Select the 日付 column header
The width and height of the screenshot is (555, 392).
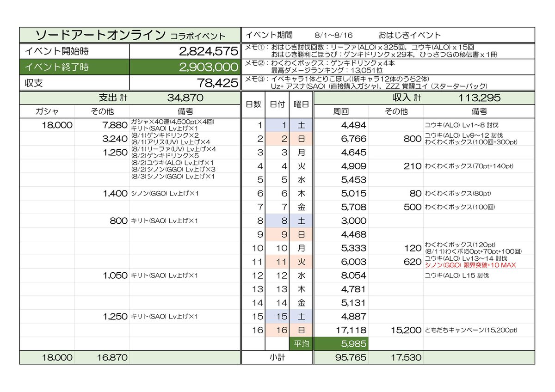[x=277, y=105]
